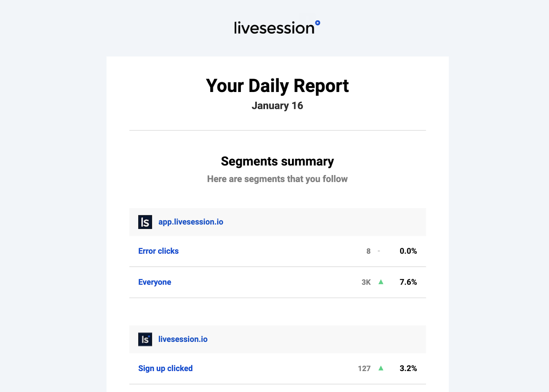Click the green up arrow beside Sign up clicked
The height and width of the screenshot is (392, 549).
(381, 368)
